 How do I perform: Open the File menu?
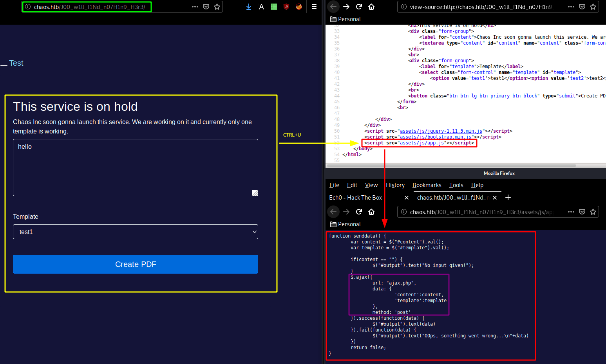coord(334,185)
